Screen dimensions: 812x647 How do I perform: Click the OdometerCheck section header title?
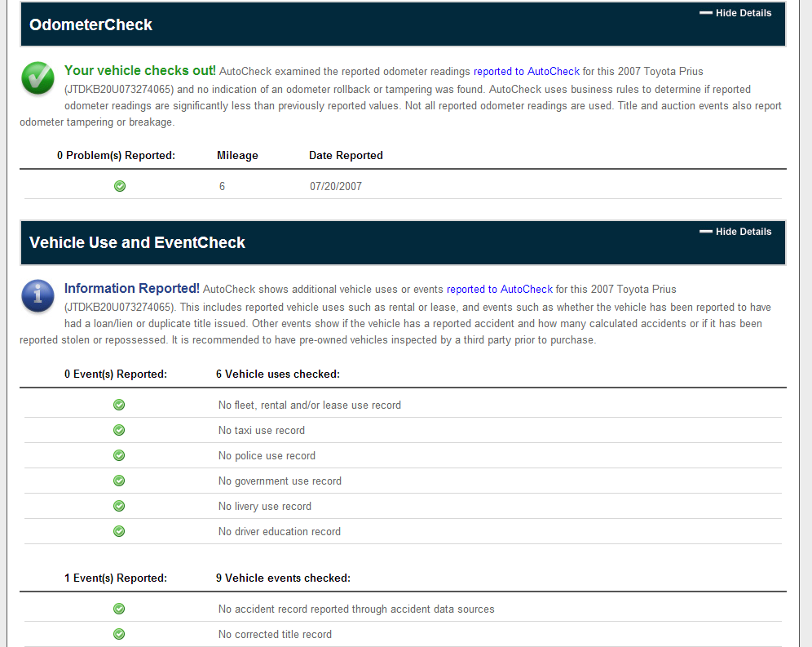[x=90, y=24]
